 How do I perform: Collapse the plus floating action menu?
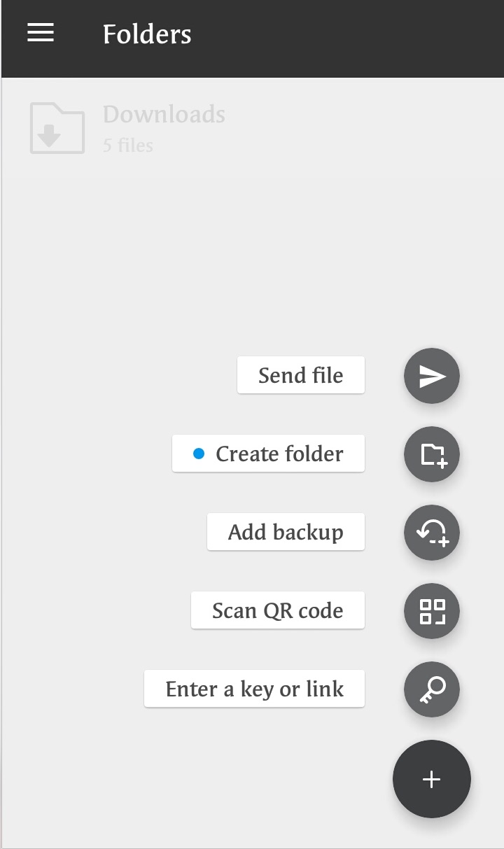tap(431, 779)
